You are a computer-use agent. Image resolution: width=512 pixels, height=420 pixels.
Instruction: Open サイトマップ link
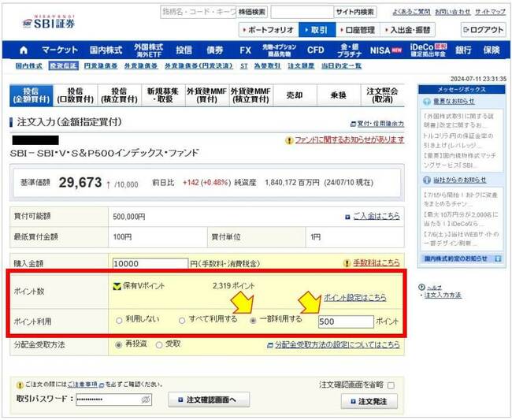(x=490, y=12)
